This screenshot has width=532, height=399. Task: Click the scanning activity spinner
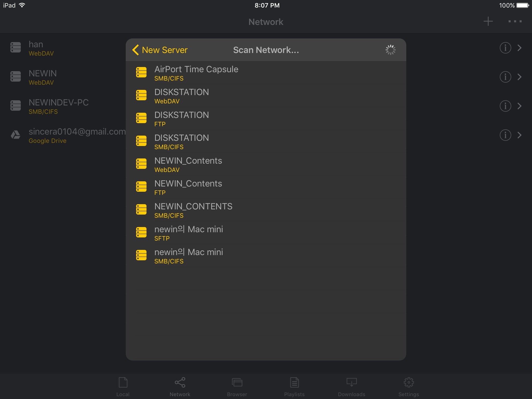click(x=390, y=50)
